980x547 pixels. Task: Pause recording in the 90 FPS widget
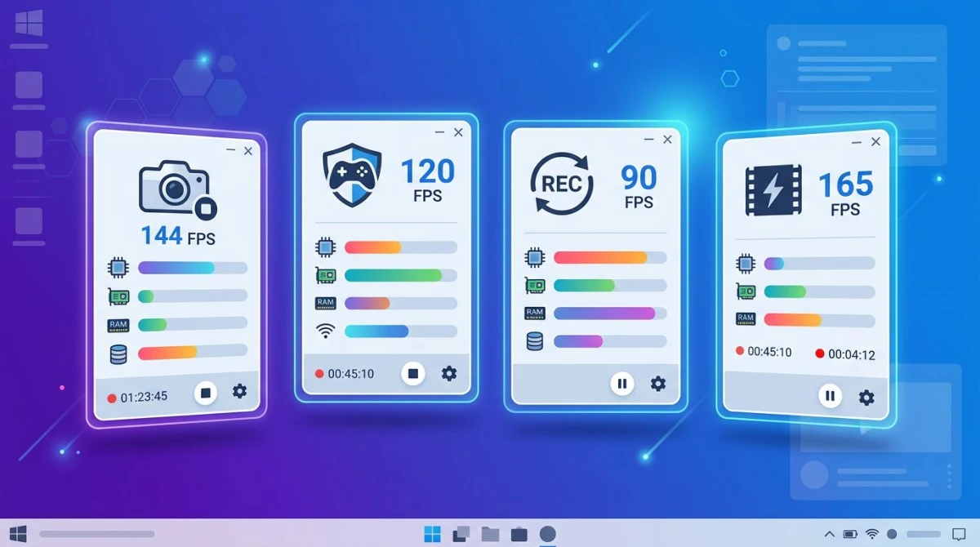pos(622,383)
